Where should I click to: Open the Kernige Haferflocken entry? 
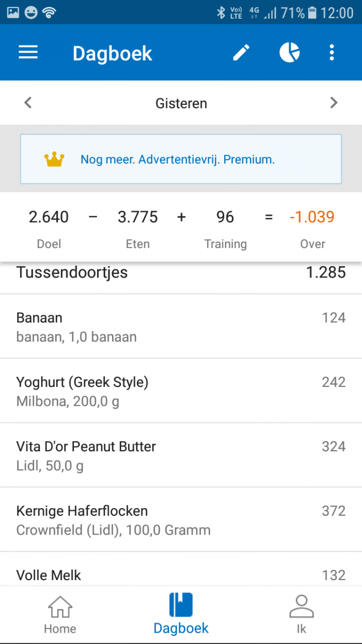coord(181,519)
